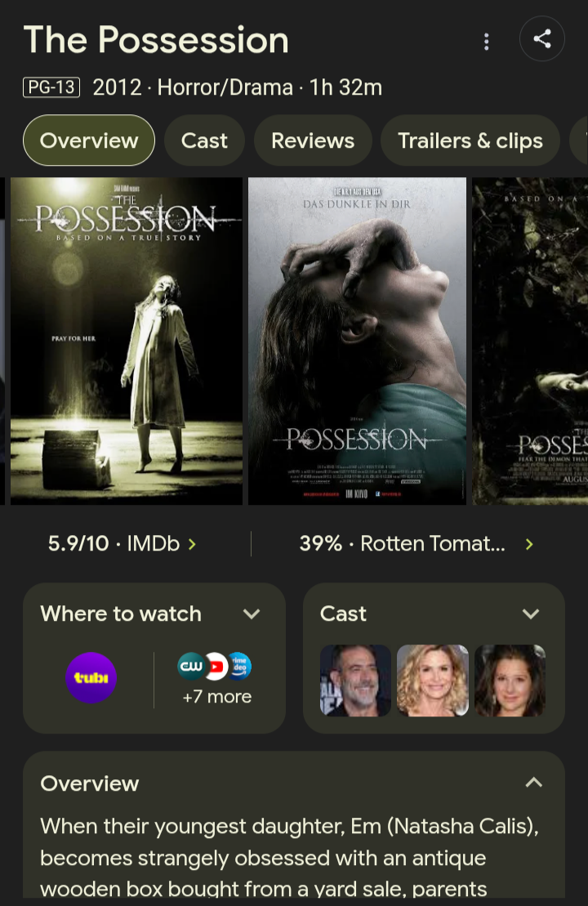This screenshot has height=906, width=588.
Task: View the 39% Rotten Tomatoes score
Action: coord(402,544)
